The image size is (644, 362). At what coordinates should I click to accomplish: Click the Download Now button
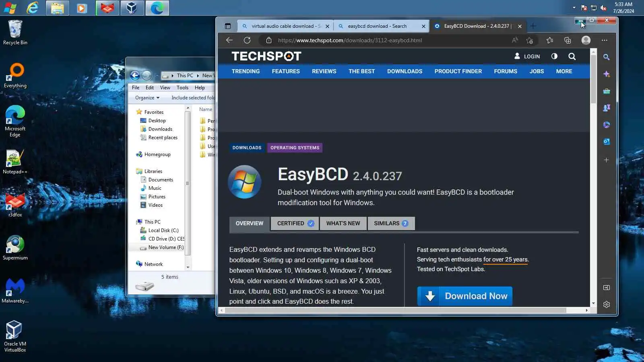point(464,296)
